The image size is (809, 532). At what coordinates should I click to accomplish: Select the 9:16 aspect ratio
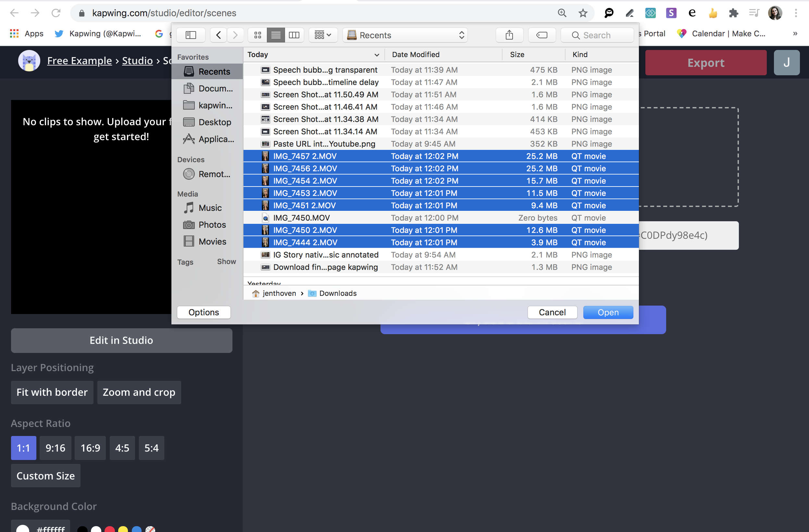(x=56, y=448)
